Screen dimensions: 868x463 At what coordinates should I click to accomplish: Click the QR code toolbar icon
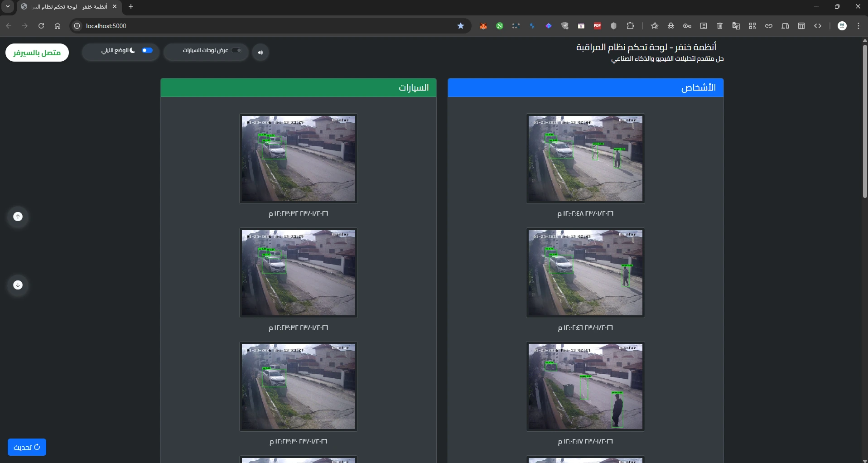[x=752, y=26]
